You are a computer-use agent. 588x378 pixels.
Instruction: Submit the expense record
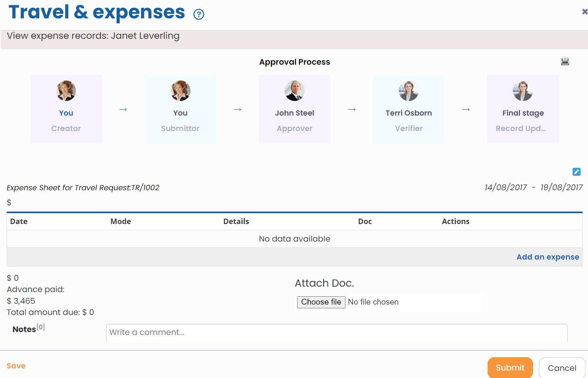pos(510,368)
